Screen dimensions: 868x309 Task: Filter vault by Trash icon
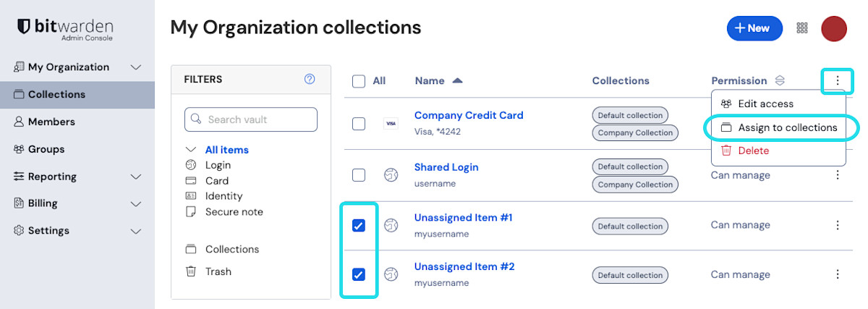tap(191, 271)
